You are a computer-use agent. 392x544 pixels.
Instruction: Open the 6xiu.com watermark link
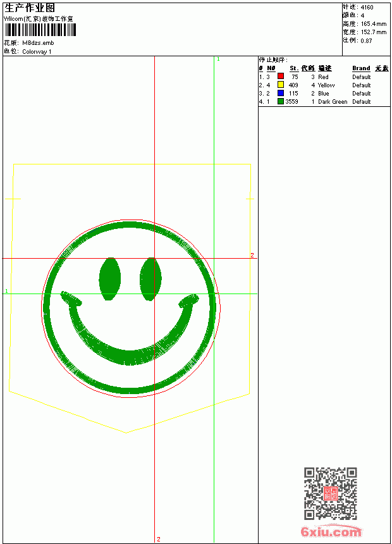click(331, 531)
